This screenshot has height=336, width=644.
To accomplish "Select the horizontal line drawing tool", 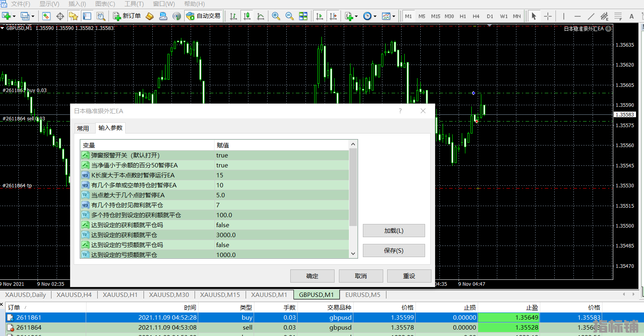I will tap(577, 16).
